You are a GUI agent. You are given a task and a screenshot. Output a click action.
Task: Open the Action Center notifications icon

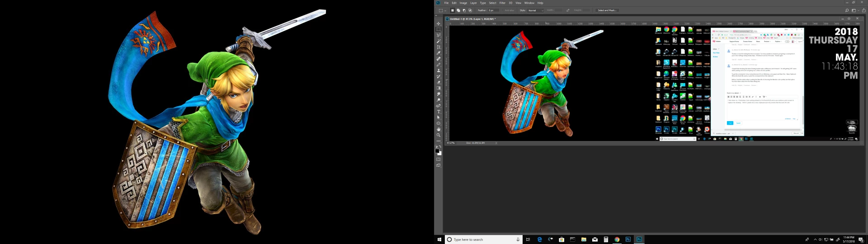pos(861,239)
